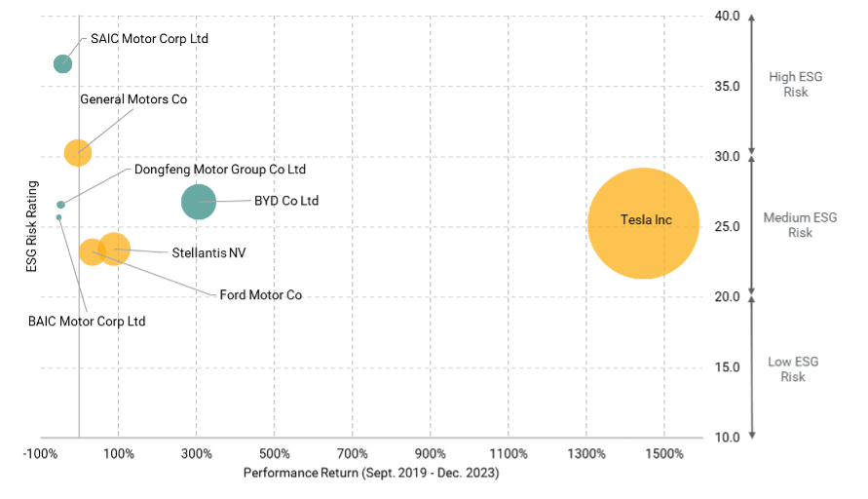Click the Performance Return axis title
The height and width of the screenshot is (499, 868).
point(371,474)
